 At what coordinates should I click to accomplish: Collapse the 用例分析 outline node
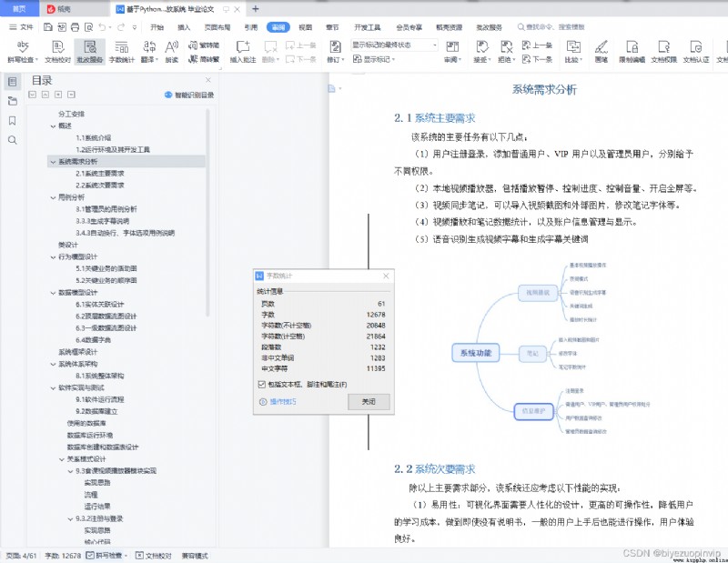click(x=53, y=197)
